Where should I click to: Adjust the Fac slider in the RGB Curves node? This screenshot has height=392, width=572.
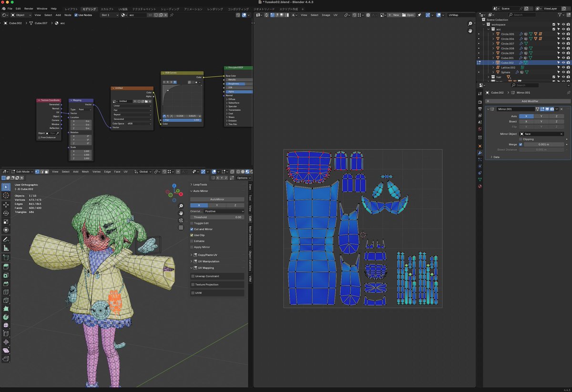[182, 120]
